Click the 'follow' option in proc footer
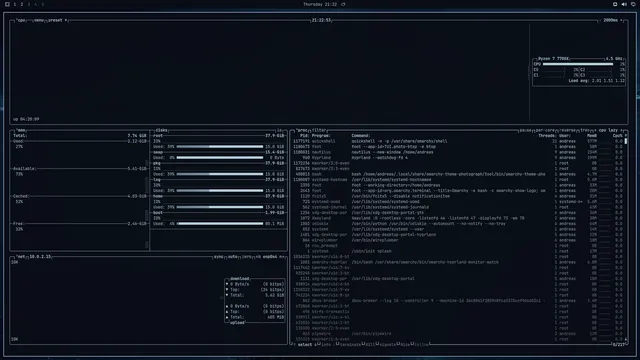Image resolution: width=640 pixels, height=360 pixels. [x=421, y=345]
